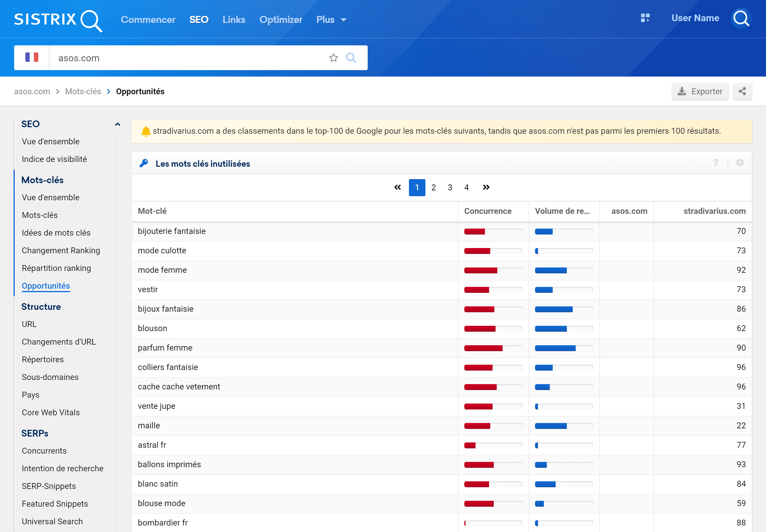Click ranking value 92 for mode femme
Viewport: 766px width, 532px height.
(x=741, y=270)
